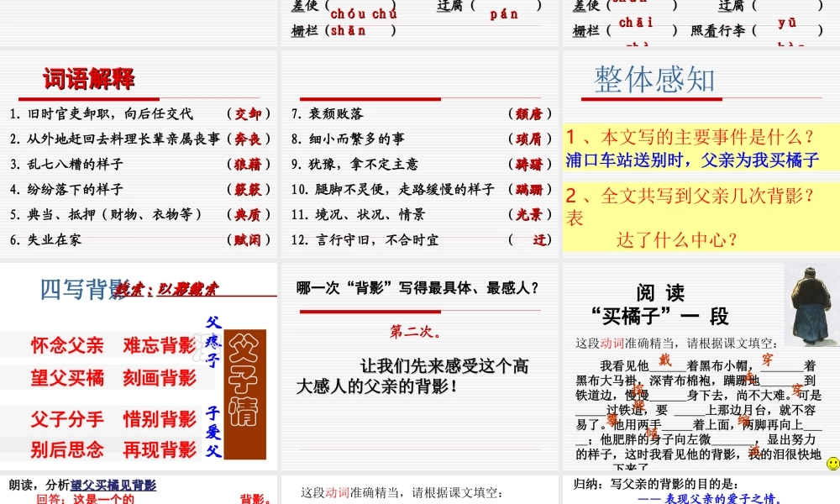This screenshot has width=840, height=504.
Task: Select row 4. 纷纷落下的样子
Action: (139, 189)
